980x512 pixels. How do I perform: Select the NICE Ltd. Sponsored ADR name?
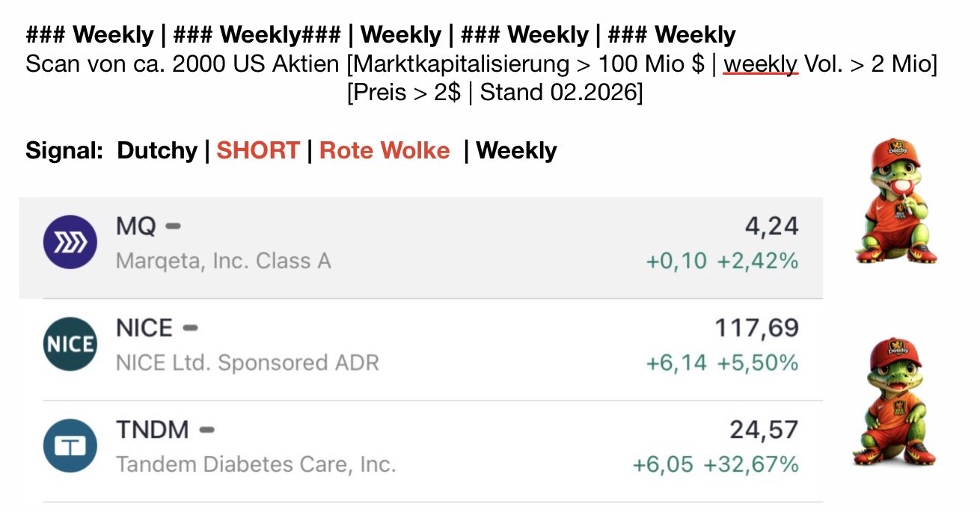(247, 363)
